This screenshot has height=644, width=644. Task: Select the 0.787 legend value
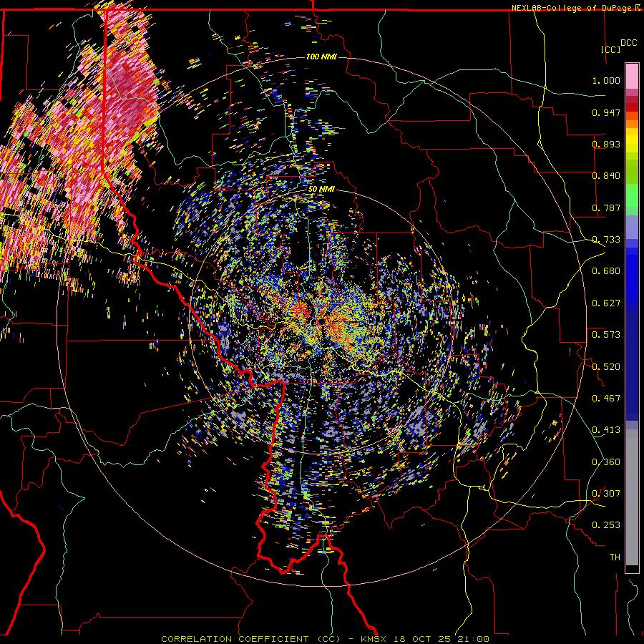point(606,208)
